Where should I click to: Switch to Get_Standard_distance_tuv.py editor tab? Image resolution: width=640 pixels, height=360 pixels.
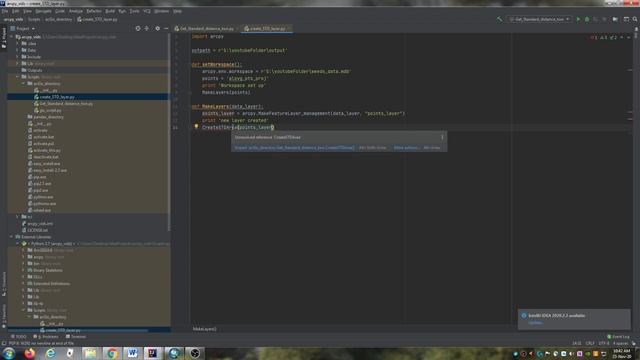[x=207, y=29]
